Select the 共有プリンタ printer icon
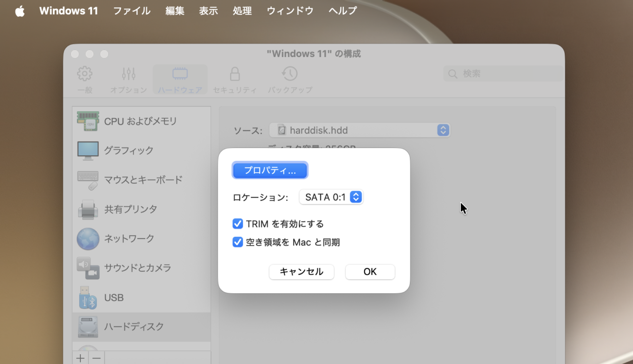Image resolution: width=633 pixels, height=364 pixels. (x=88, y=209)
